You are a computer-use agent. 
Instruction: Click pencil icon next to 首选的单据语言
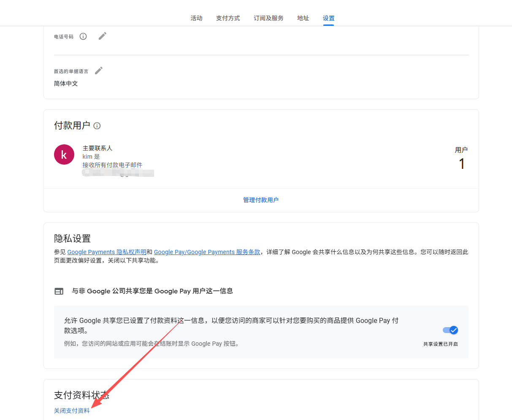99,70
